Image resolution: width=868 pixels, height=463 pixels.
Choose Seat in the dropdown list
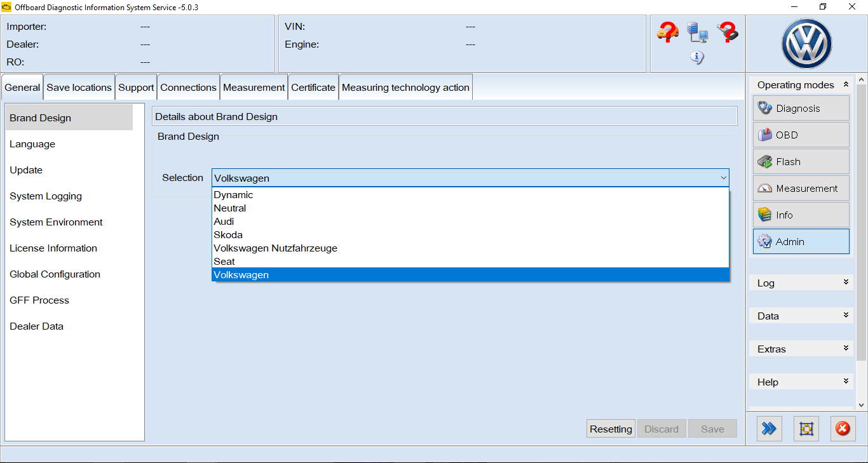pos(470,262)
